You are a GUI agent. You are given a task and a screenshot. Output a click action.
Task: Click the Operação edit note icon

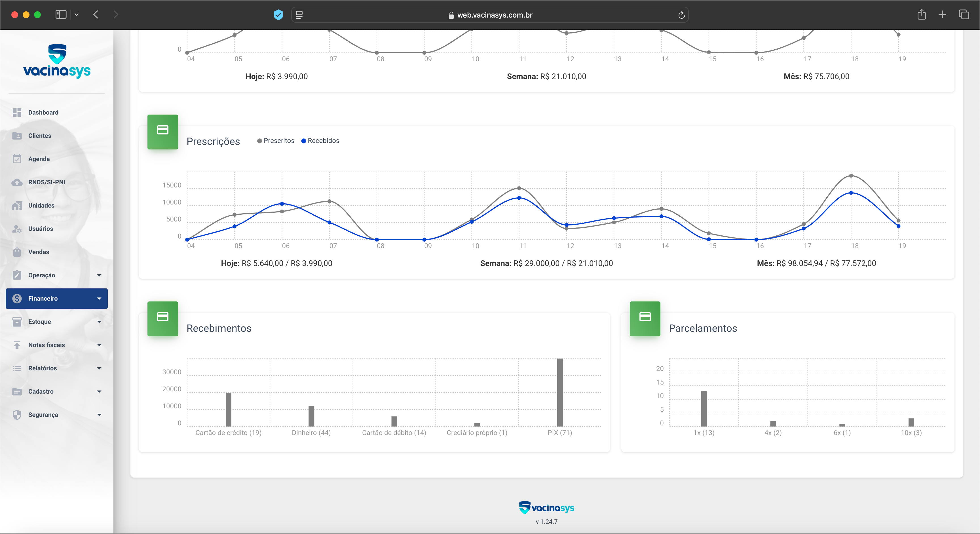[17, 275]
